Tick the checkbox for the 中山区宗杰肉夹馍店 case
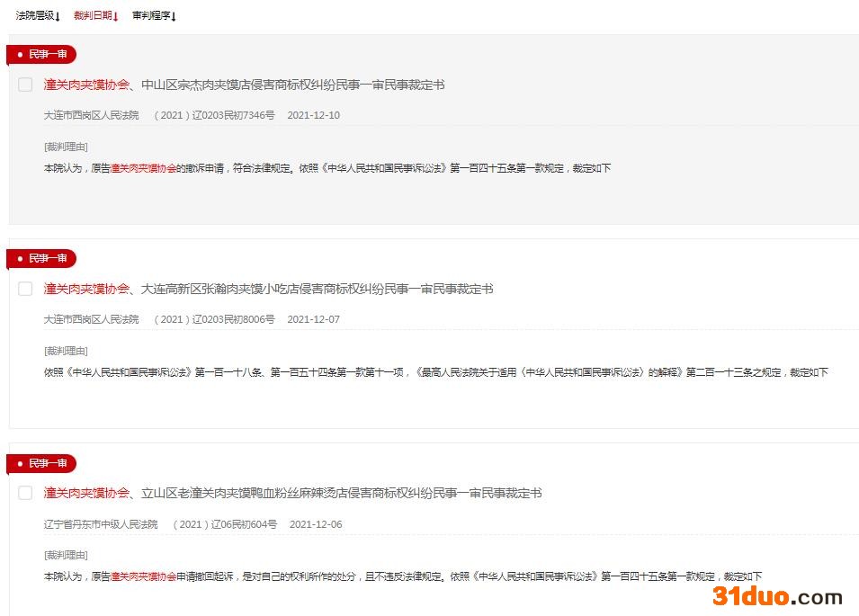Screen dimensions: 859x616 pos(25,85)
